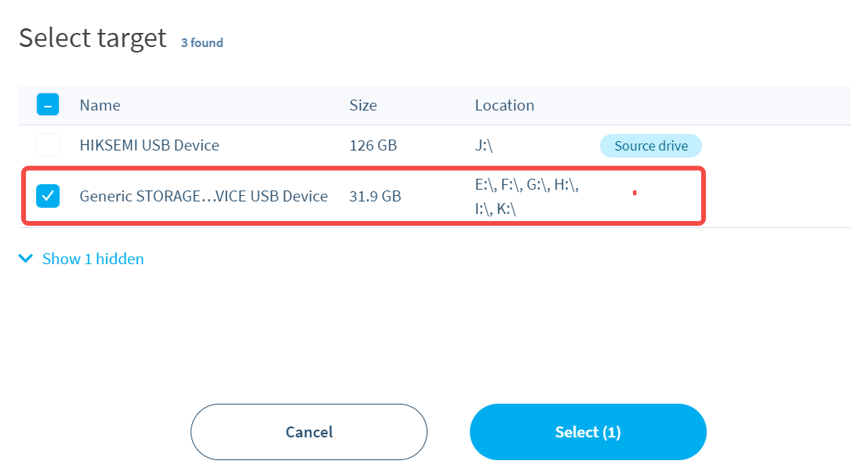This screenshot has height=469, width=851.
Task: Check the HIKSEMI USB Device checkbox
Action: click(x=48, y=145)
